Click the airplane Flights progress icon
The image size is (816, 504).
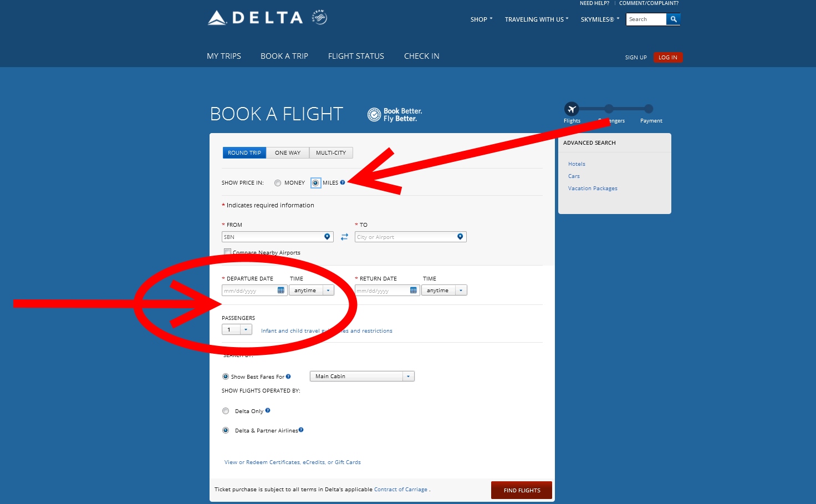(x=572, y=109)
